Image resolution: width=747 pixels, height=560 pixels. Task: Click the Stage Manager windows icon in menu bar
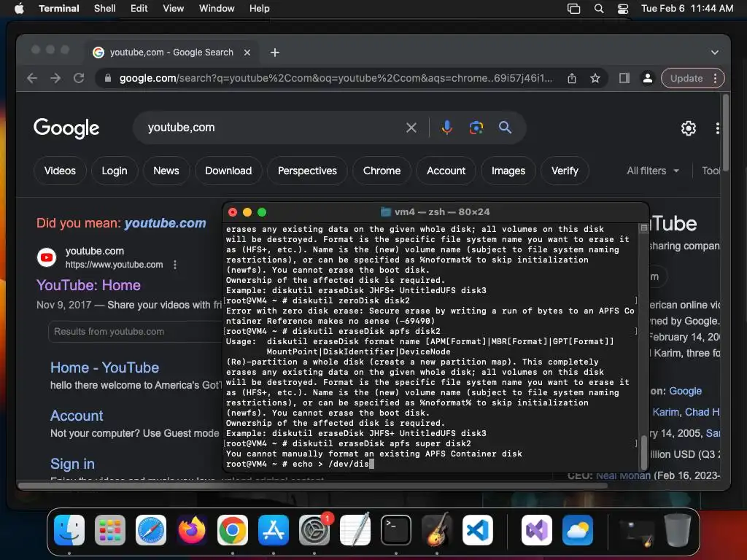(573, 8)
